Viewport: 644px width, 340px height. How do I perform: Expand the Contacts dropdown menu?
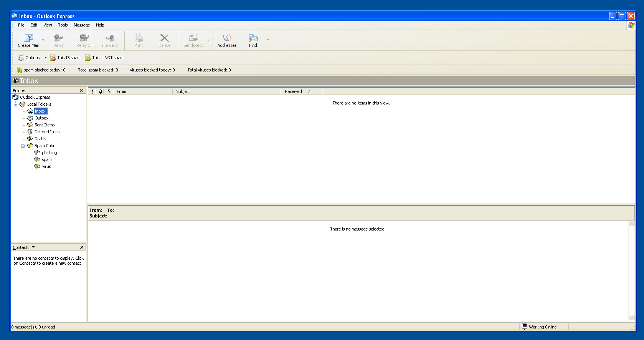[x=33, y=247]
